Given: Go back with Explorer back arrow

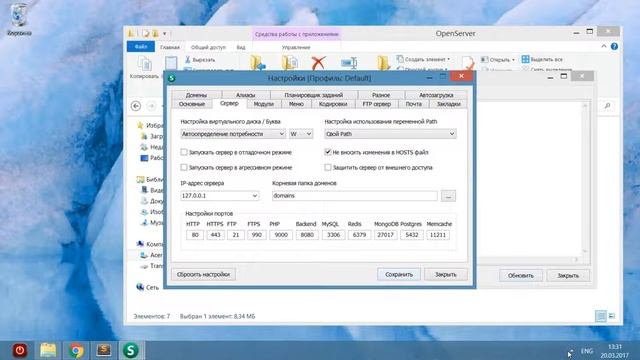Looking at the screenshot, I should click(x=136, y=106).
